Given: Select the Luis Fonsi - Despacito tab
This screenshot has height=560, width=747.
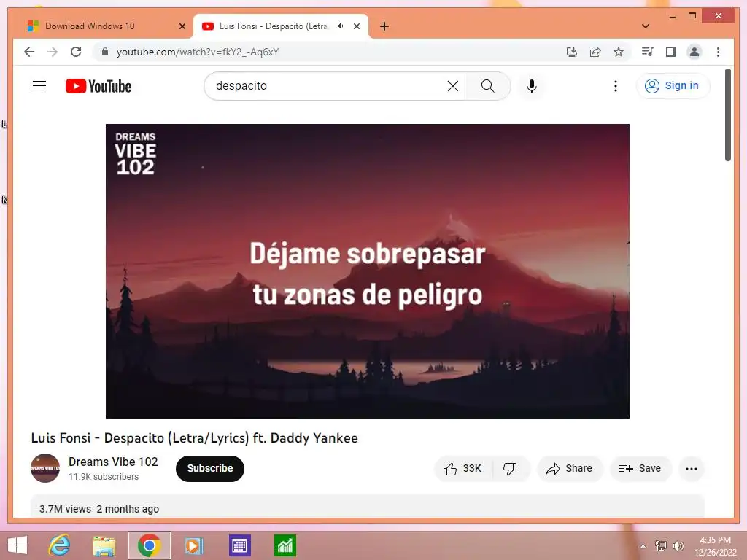Looking at the screenshot, I should pos(273,26).
